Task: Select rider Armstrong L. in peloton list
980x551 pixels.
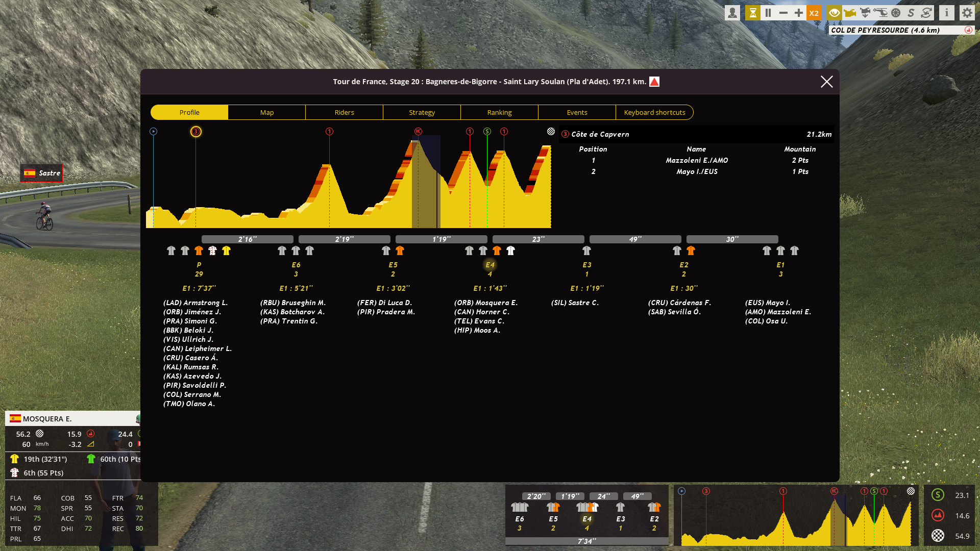Action: pyautogui.click(x=195, y=303)
